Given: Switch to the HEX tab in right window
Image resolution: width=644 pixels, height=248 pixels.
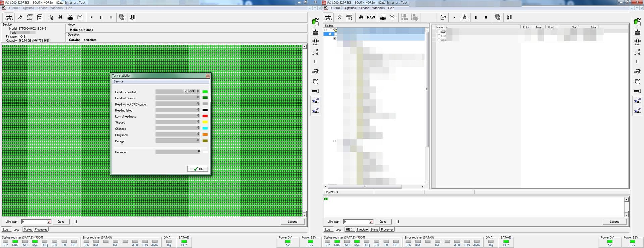Looking at the screenshot, I should pos(349,230).
